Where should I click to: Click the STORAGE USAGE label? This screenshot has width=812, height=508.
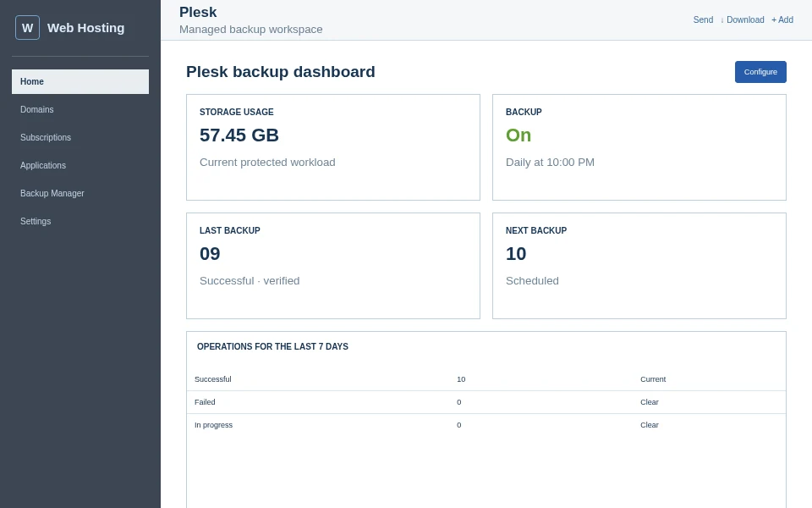click(x=237, y=112)
